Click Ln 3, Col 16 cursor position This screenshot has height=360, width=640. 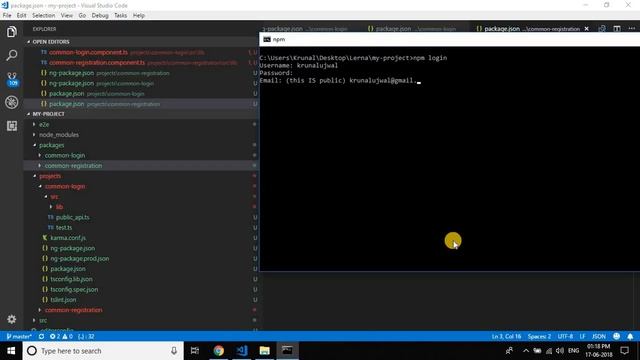[506, 336]
